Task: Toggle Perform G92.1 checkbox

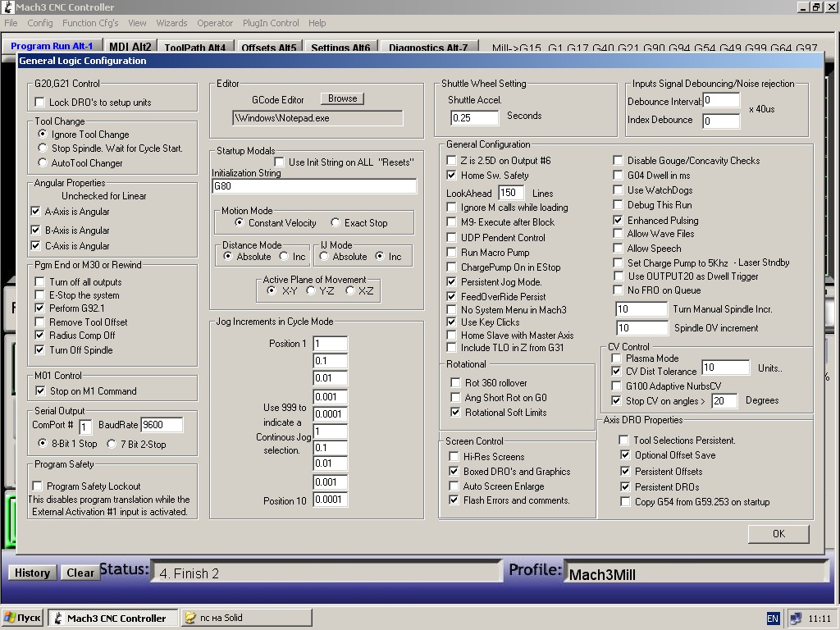Action: point(39,308)
